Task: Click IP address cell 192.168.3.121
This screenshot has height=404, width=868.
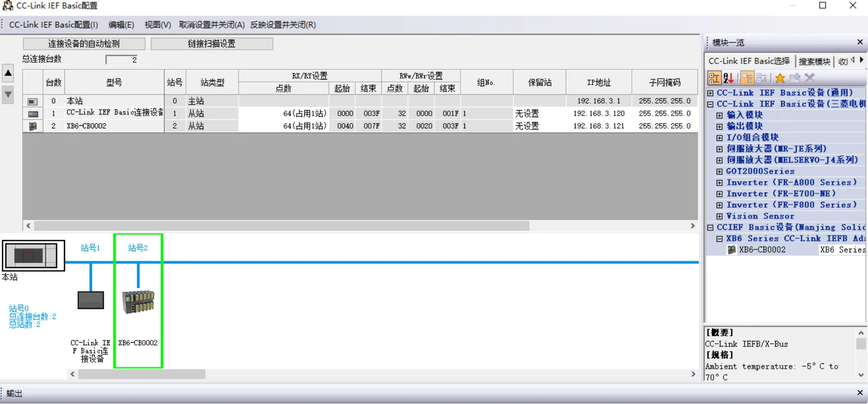Action: [x=599, y=126]
